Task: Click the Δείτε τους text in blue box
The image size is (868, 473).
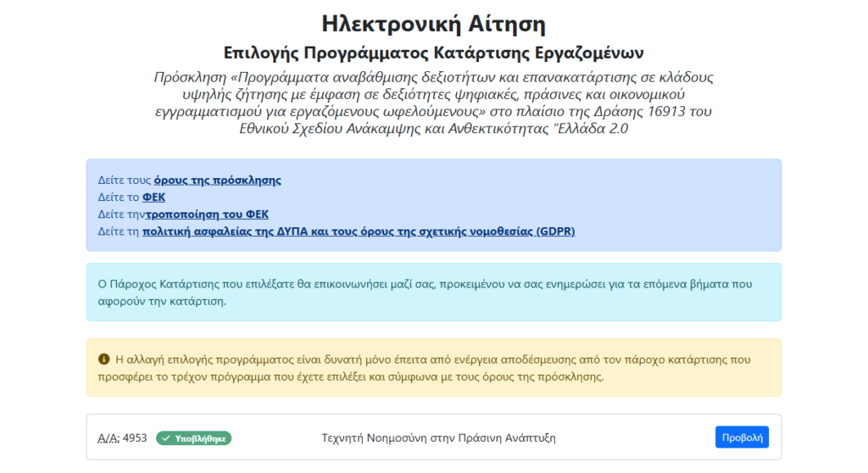Action: [x=125, y=181]
